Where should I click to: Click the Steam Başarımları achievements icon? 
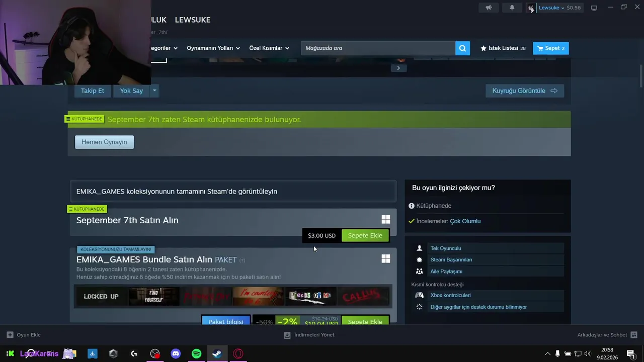pyautogui.click(x=419, y=260)
